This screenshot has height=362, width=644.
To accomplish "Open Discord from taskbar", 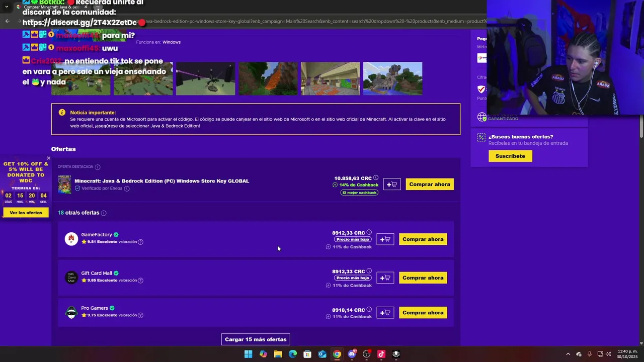I will click(352, 354).
